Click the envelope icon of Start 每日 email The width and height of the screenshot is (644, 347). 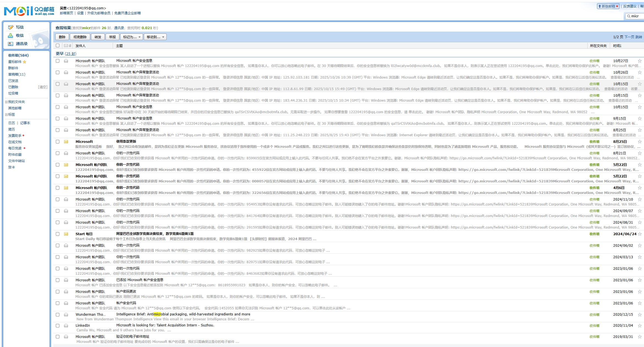click(x=66, y=234)
